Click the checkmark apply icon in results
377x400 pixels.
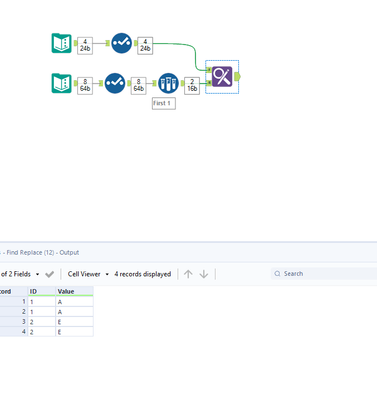(x=50, y=274)
